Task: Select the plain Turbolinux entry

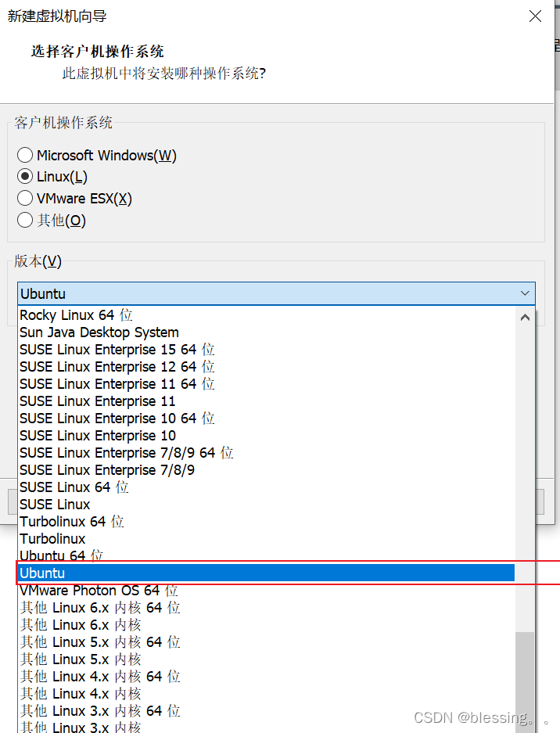Action: (x=267, y=539)
